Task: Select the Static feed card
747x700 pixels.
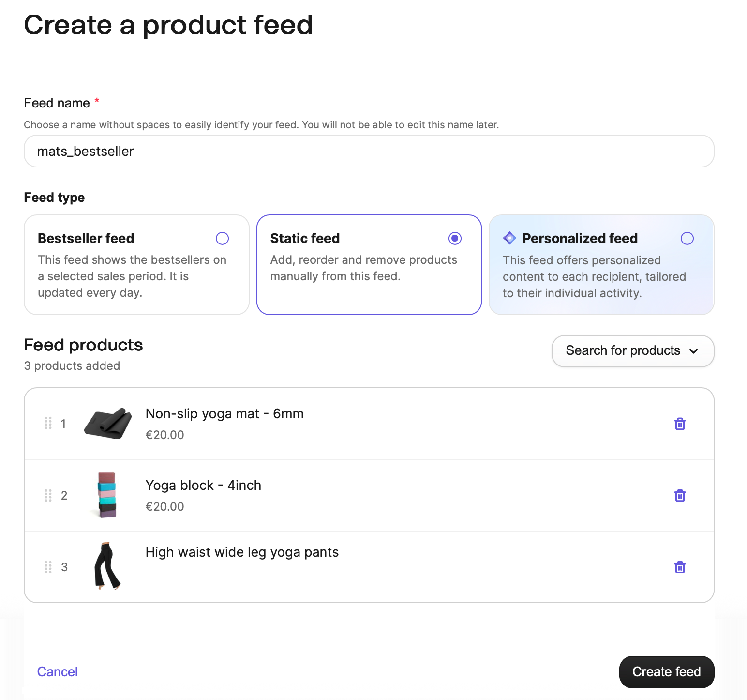Action: [x=369, y=265]
